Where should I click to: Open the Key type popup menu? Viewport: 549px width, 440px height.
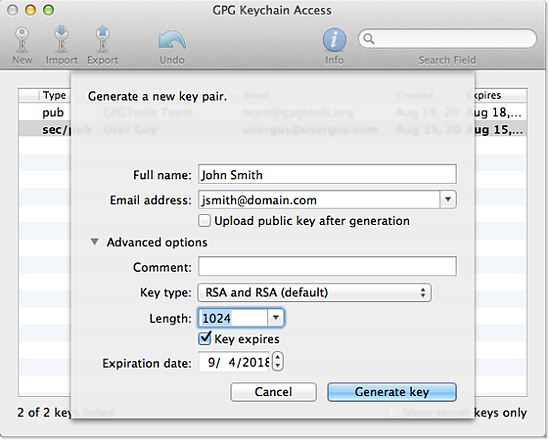click(314, 293)
